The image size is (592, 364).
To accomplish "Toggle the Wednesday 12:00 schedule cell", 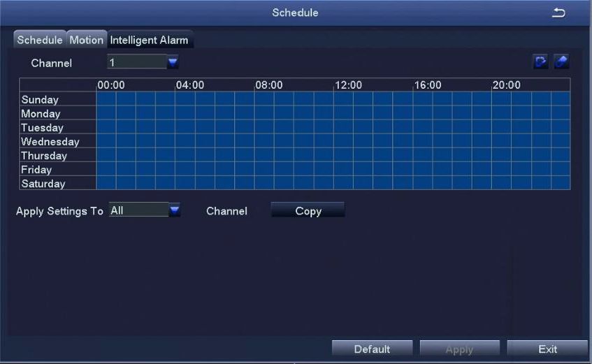I will (x=343, y=141).
